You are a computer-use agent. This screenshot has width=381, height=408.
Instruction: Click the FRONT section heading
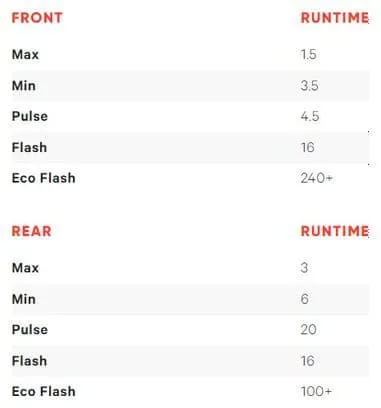point(37,18)
